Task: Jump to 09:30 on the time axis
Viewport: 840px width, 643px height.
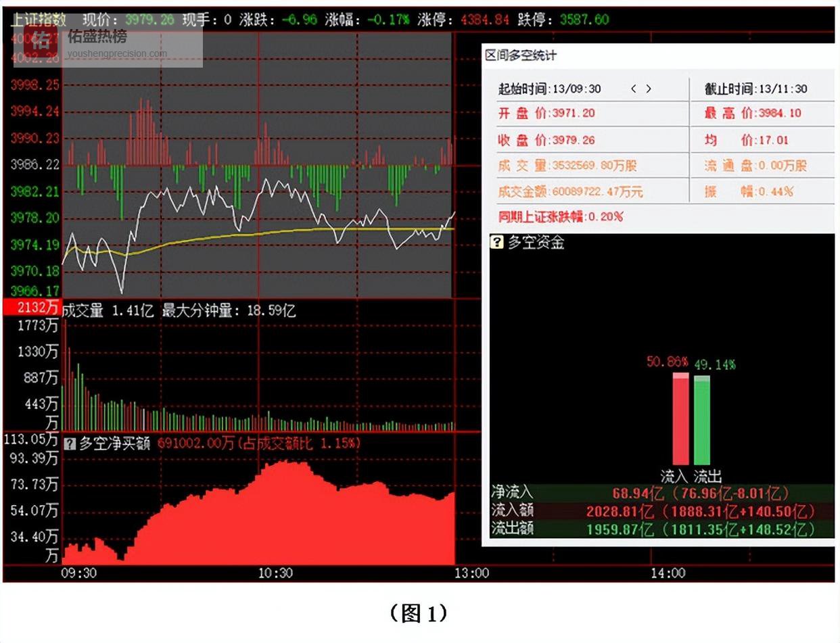Action: click(78, 573)
